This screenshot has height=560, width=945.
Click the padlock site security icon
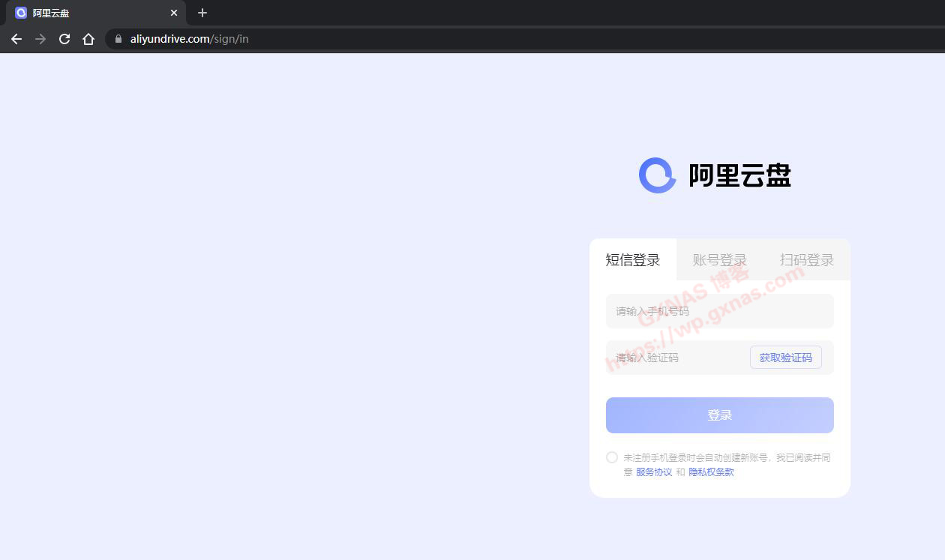point(118,39)
